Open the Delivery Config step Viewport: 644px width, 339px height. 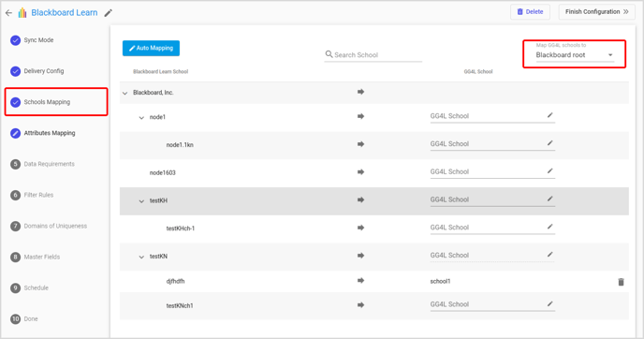pyautogui.click(x=37, y=71)
